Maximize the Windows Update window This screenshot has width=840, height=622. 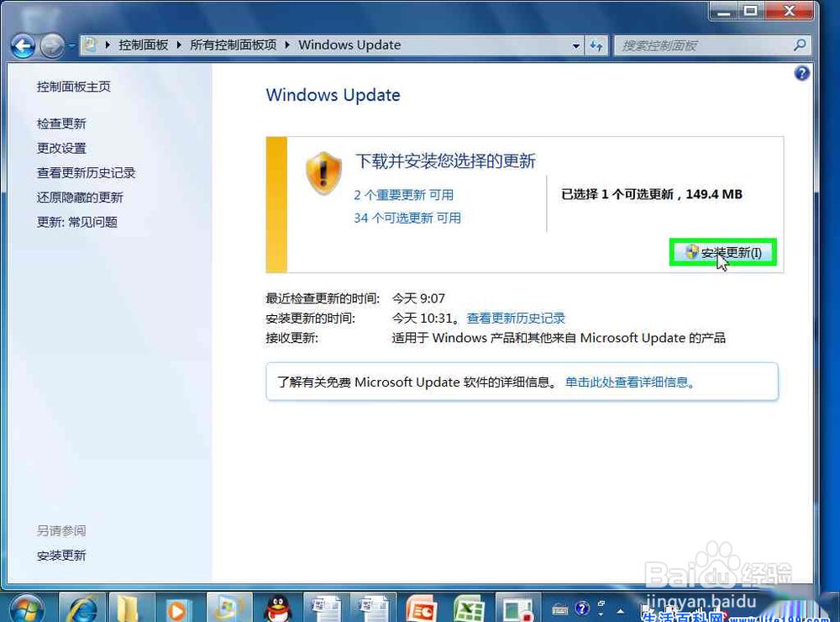click(751, 11)
